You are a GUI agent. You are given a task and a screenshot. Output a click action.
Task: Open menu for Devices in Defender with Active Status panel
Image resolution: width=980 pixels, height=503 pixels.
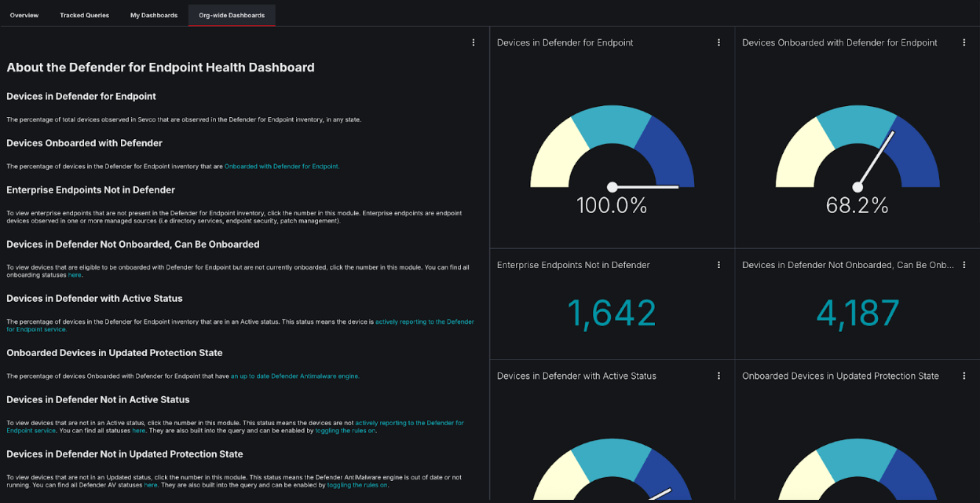[719, 376]
